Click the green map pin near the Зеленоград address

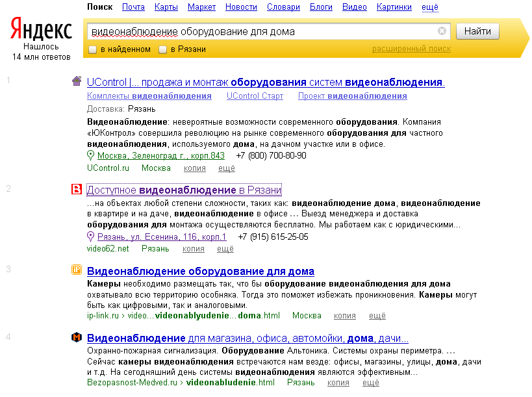click(92, 156)
